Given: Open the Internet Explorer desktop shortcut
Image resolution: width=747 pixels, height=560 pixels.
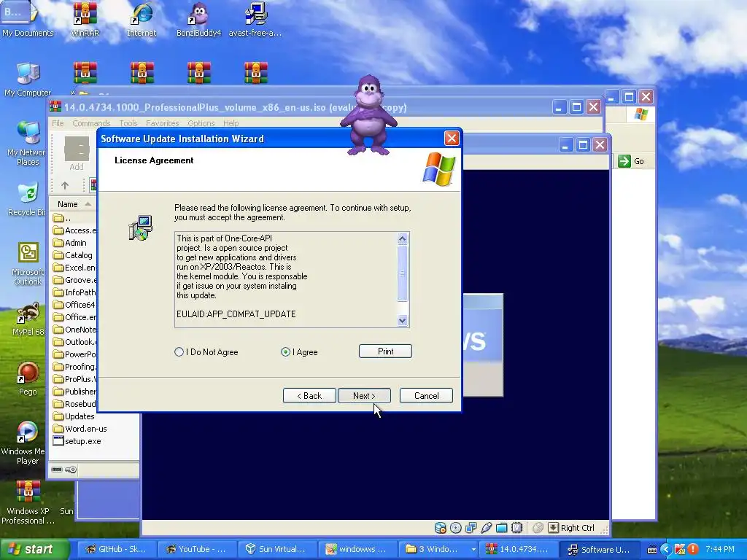Looking at the screenshot, I should click(142, 19).
